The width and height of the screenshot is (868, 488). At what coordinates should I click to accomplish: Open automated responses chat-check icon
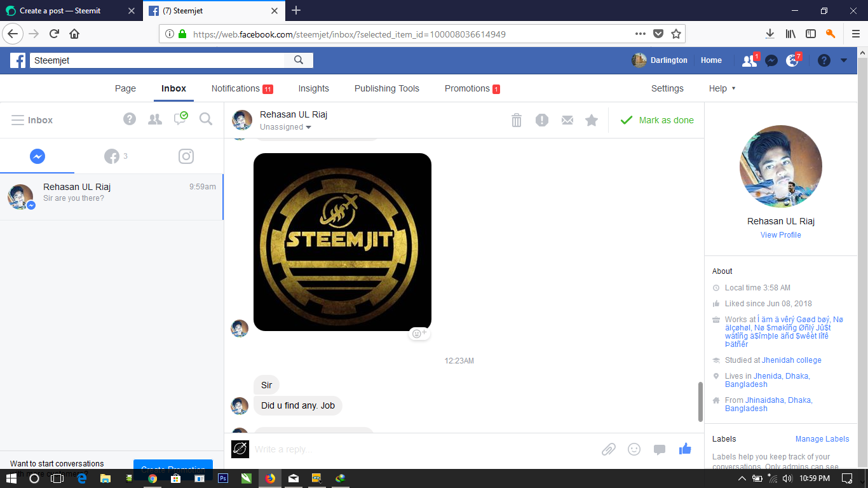181,118
